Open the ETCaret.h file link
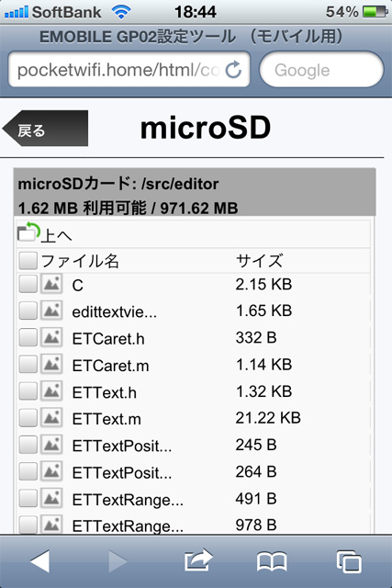This screenshot has height=588, width=392. [108, 339]
